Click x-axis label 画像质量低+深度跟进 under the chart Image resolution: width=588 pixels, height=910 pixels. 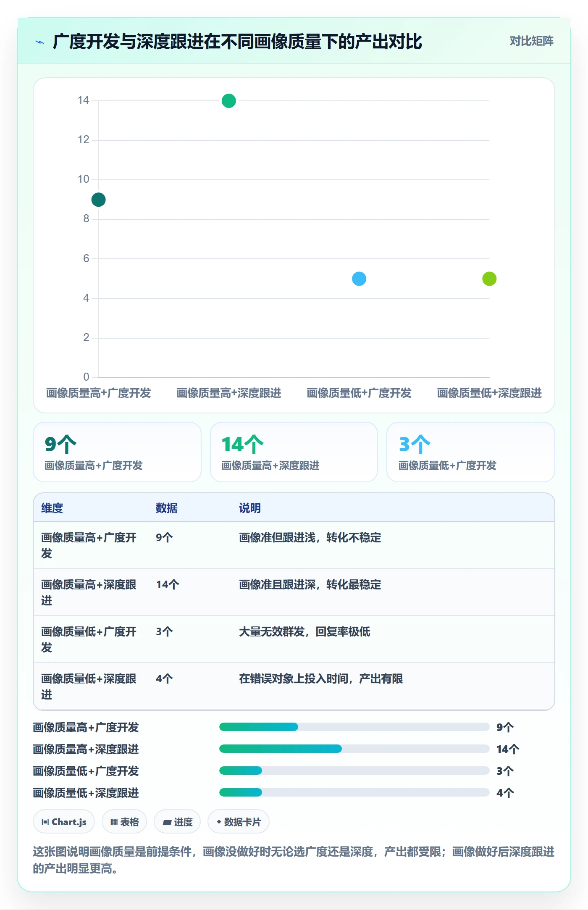489,393
